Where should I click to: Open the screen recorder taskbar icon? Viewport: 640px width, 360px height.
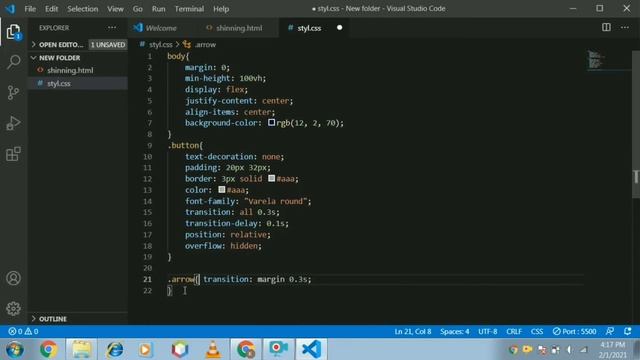tap(278, 350)
